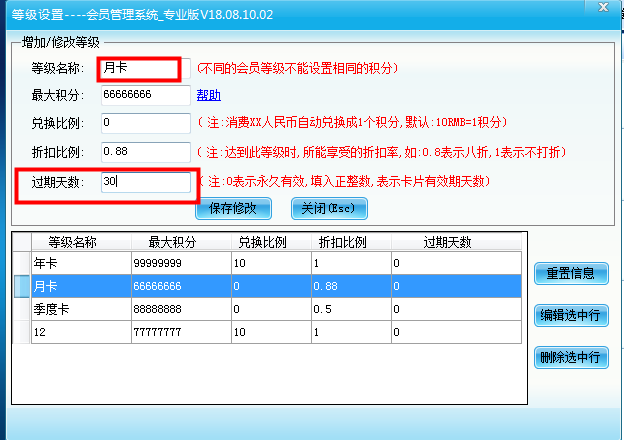Select the 折扣比例 input field

point(144,152)
